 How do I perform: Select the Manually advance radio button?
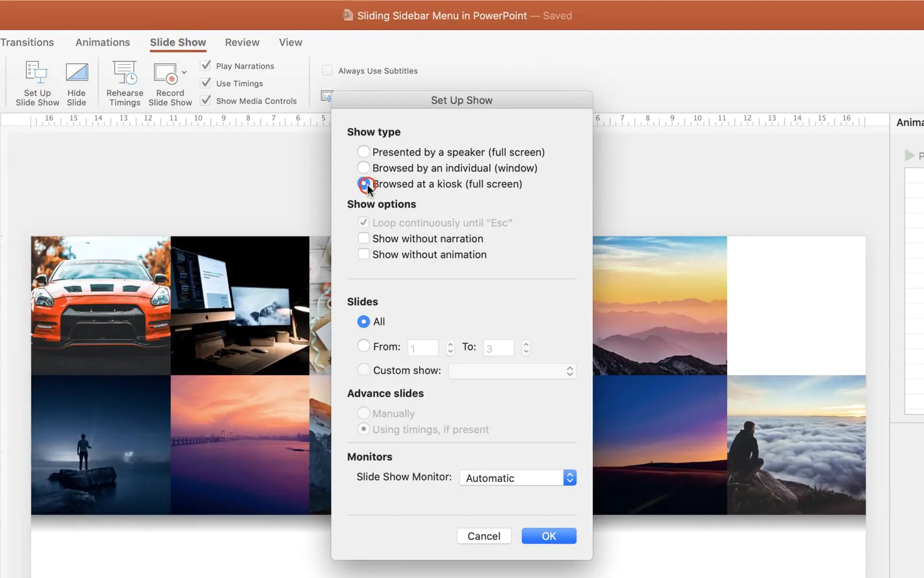coord(363,413)
